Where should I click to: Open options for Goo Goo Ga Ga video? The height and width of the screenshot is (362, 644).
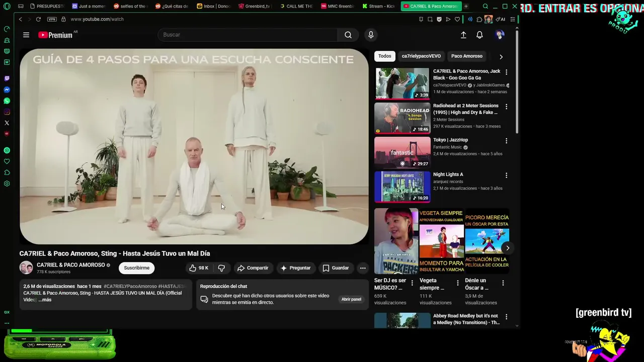[x=506, y=72]
